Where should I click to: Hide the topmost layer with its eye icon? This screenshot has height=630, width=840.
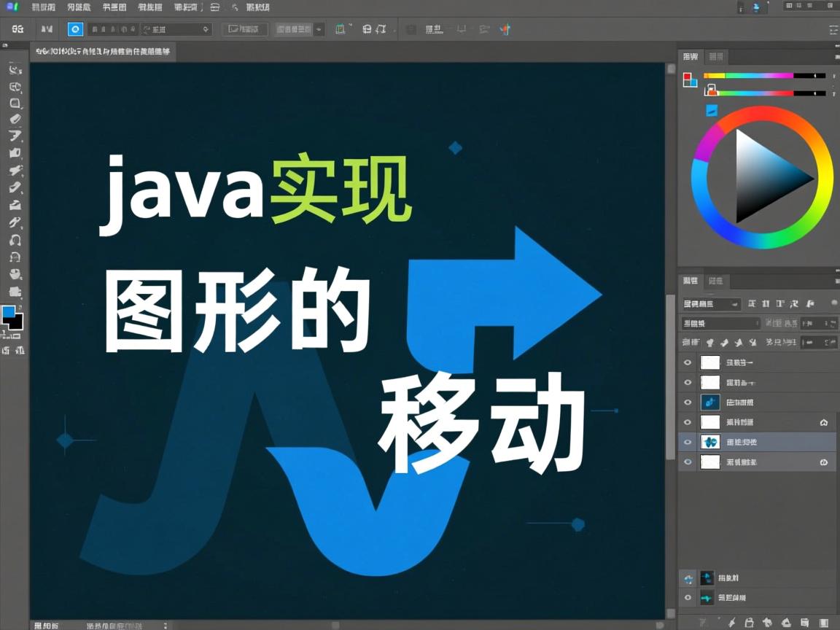[688, 362]
